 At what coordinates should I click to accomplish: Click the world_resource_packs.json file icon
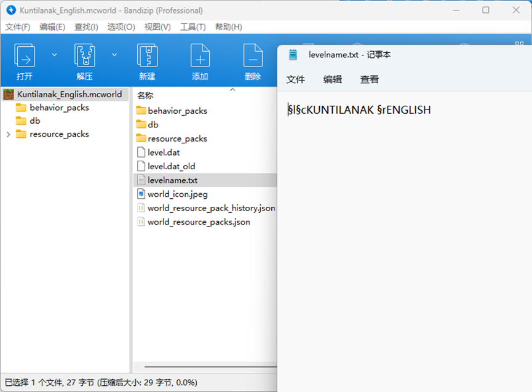[x=141, y=222]
